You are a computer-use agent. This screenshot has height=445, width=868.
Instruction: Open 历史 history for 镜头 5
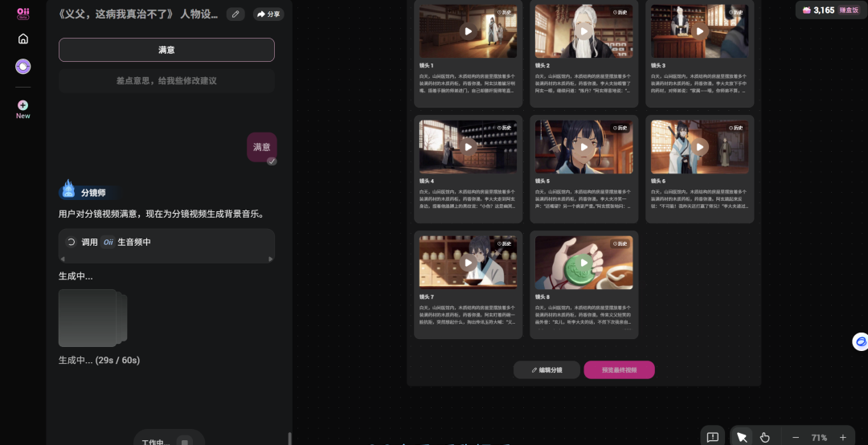pyautogui.click(x=620, y=128)
